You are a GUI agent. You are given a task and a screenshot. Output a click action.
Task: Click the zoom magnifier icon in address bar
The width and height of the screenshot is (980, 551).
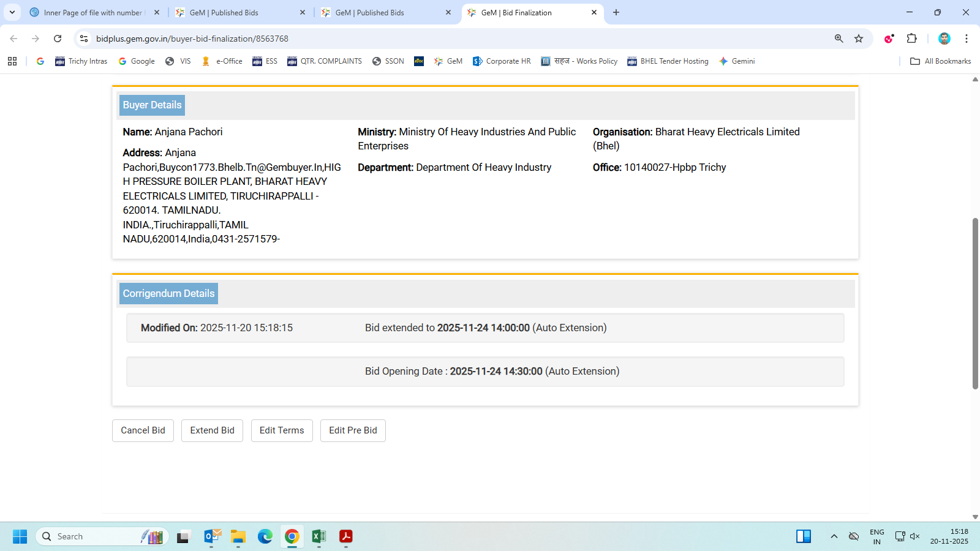pyautogui.click(x=839, y=39)
